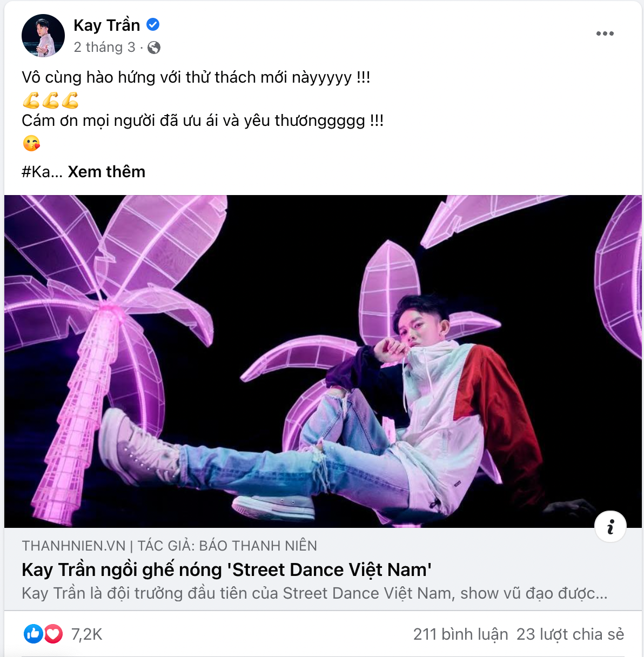Click the THANHNIEN.VN source label

[73, 546]
